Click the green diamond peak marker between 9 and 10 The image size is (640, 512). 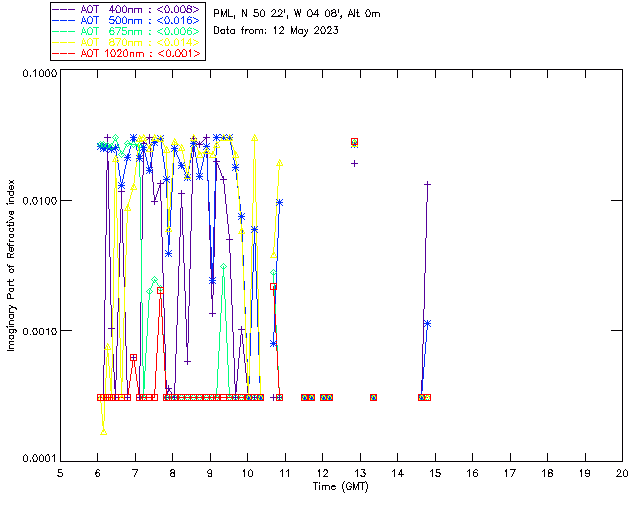click(224, 266)
